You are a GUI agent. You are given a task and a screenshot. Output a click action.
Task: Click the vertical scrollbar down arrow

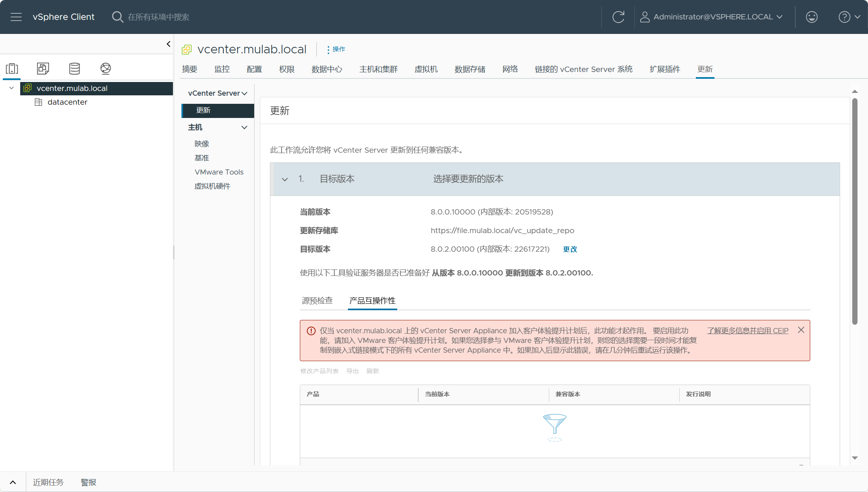(855, 458)
